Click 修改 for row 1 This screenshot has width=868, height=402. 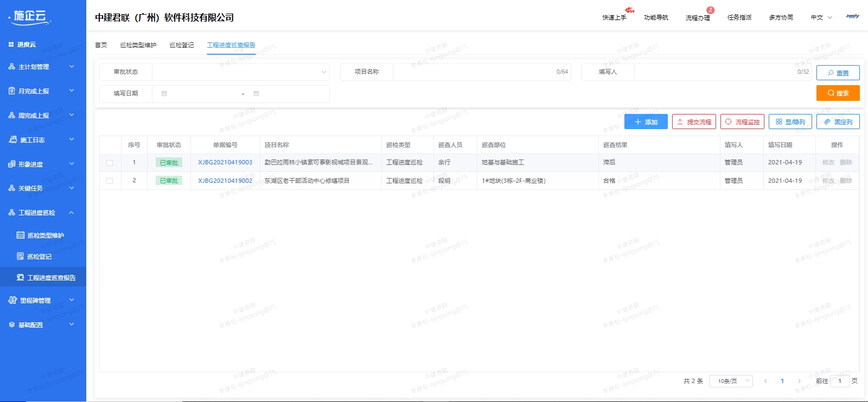pos(828,162)
